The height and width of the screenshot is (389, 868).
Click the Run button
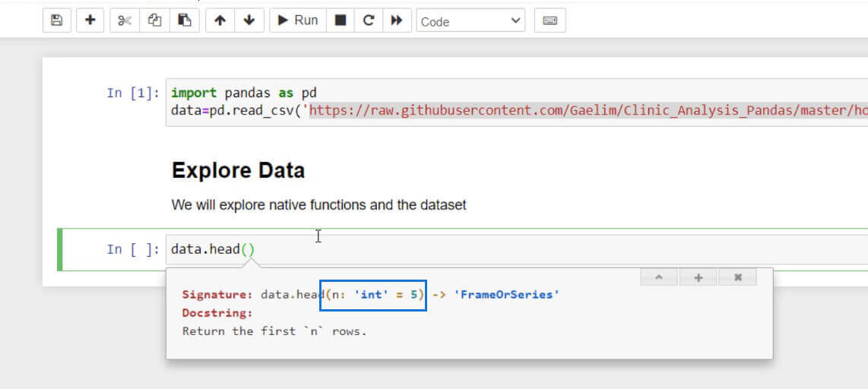[x=298, y=21]
